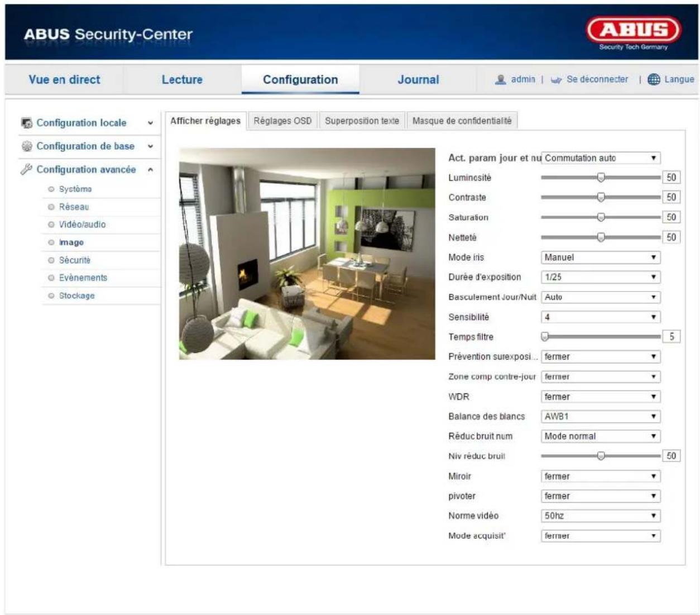This screenshot has height=615, width=700.
Task: Select the Configuration main tab
Action: point(300,79)
